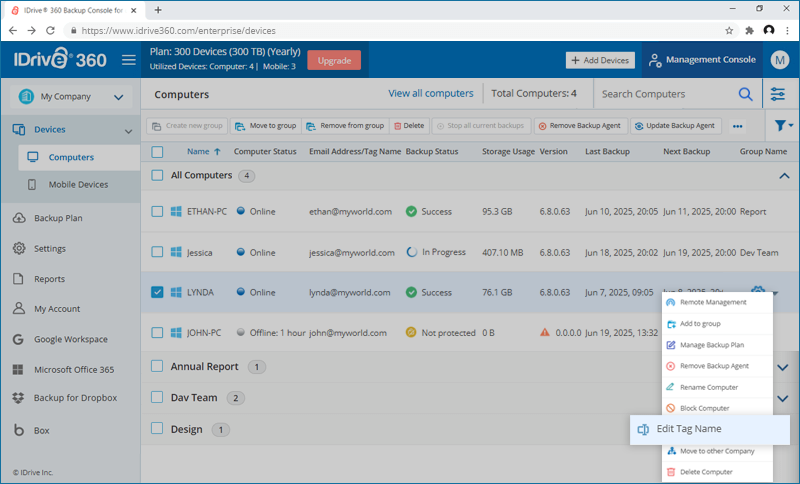The image size is (800, 484).
Task: Choose Add to group from the context menu
Action: [x=717, y=323]
